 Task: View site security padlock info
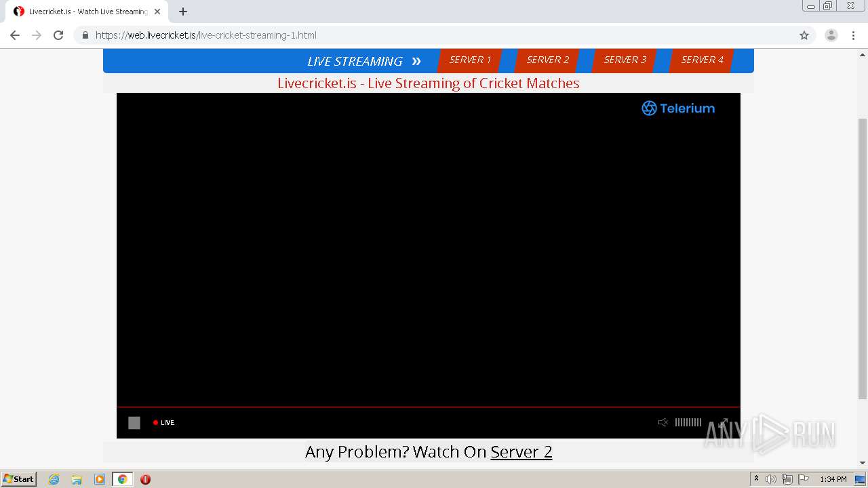(x=85, y=35)
